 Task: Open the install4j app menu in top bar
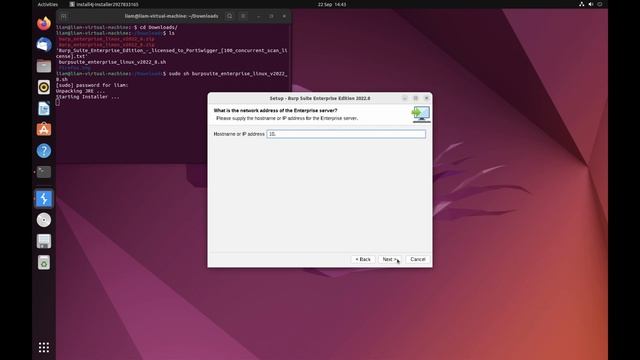[x=104, y=4]
